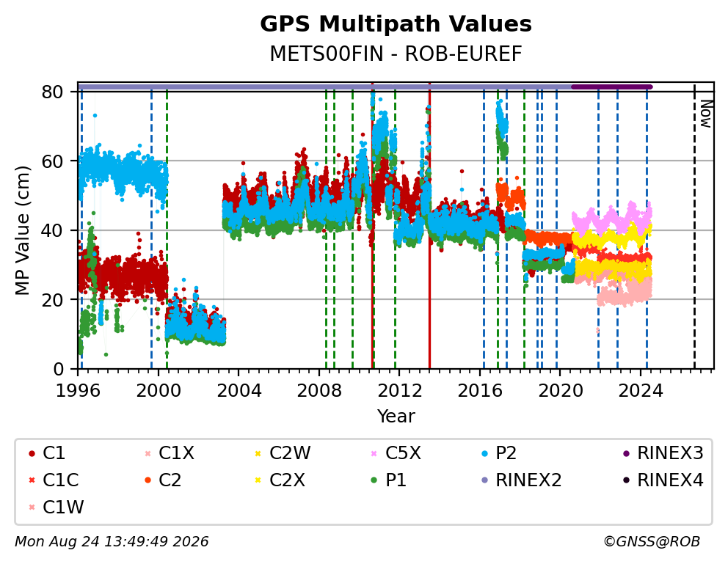Click the GPS Multipath Values title
The height and width of the screenshot is (564, 728).
(x=396, y=24)
